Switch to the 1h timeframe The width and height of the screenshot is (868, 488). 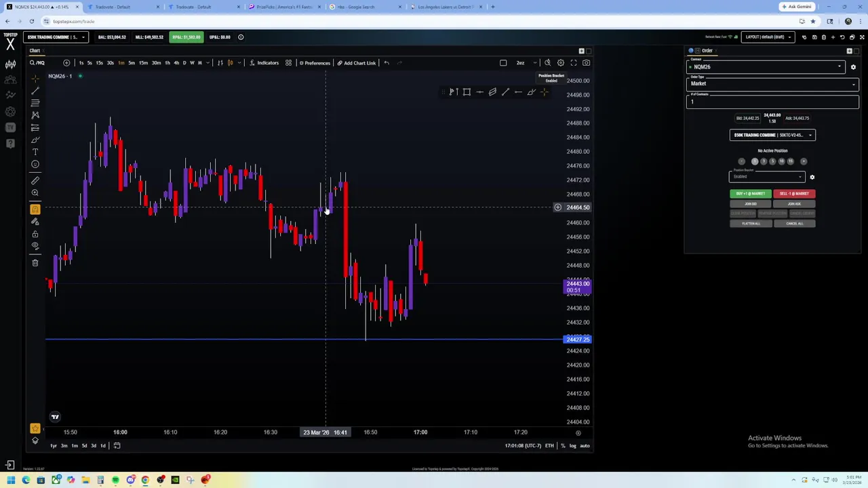click(x=167, y=63)
